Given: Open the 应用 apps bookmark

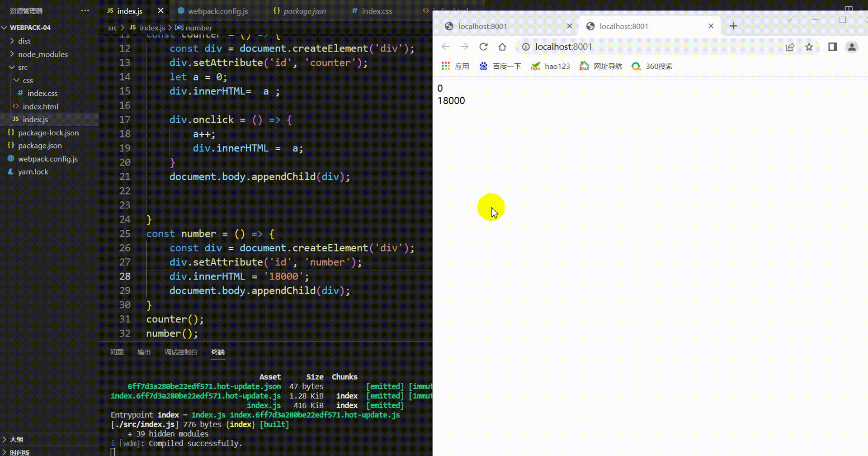Looking at the screenshot, I should click(x=455, y=66).
